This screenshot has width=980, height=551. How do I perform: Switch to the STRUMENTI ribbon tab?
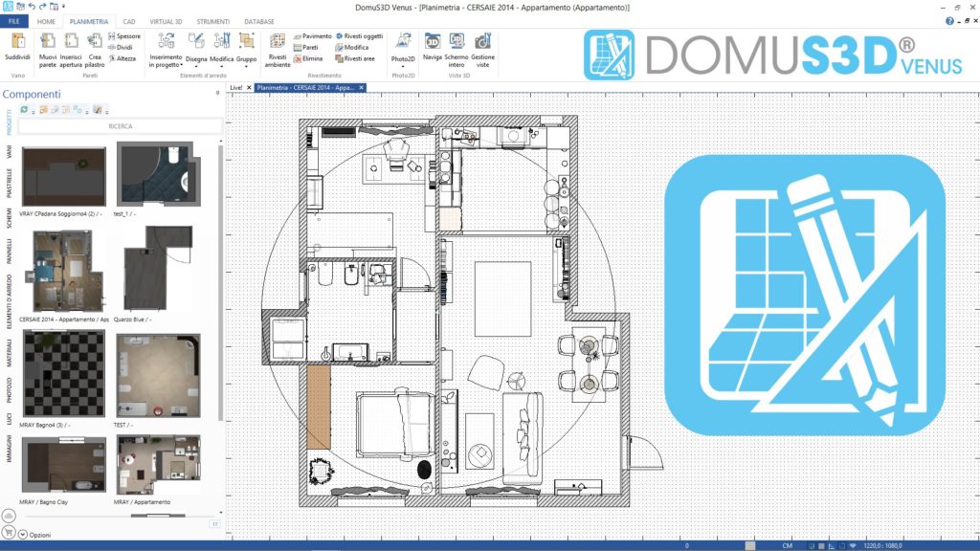(x=213, y=21)
